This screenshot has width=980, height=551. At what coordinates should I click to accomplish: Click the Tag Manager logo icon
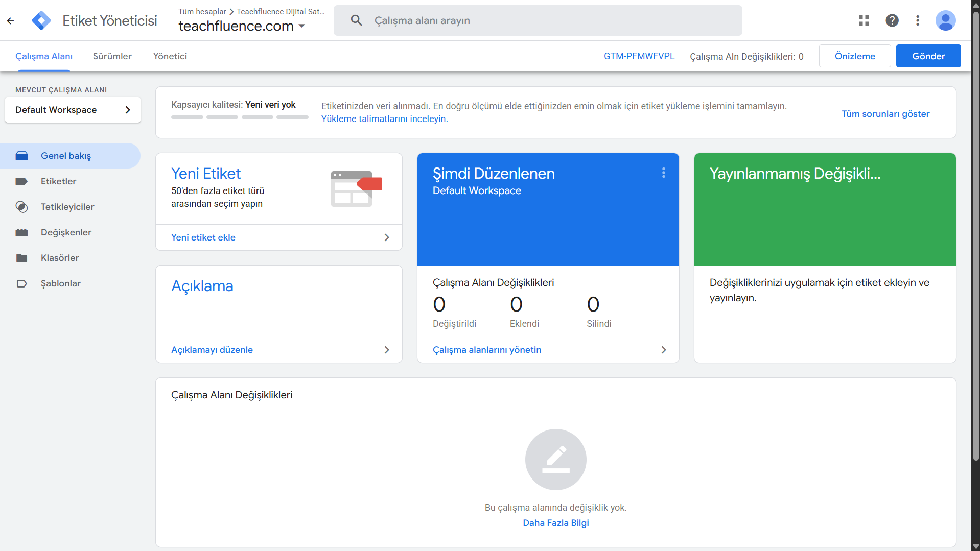pyautogui.click(x=41, y=20)
